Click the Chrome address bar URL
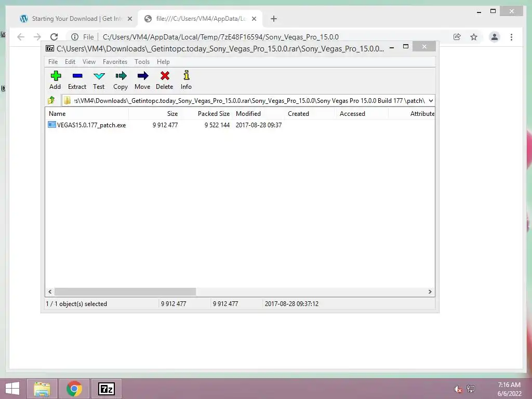Screen dimensions: 532x399 [x=220, y=37]
